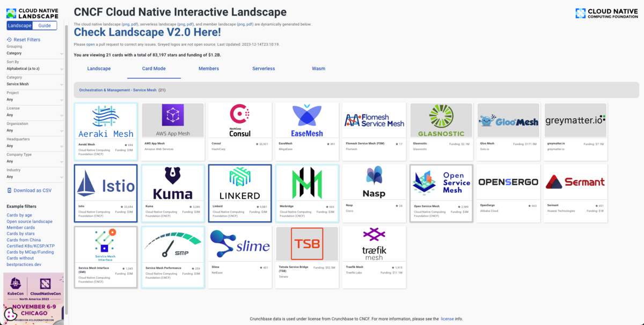Click the Cards from China link
The image size is (644, 325).
24,240
